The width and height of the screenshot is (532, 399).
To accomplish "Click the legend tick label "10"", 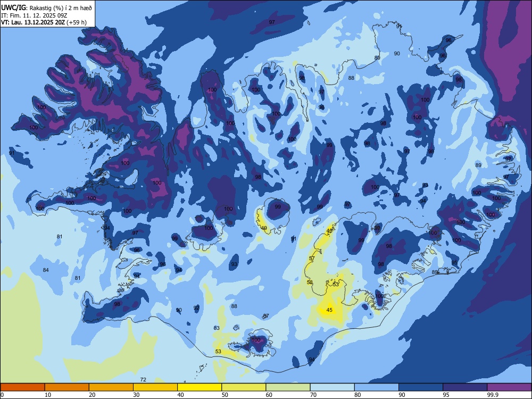I will click(x=48, y=395).
